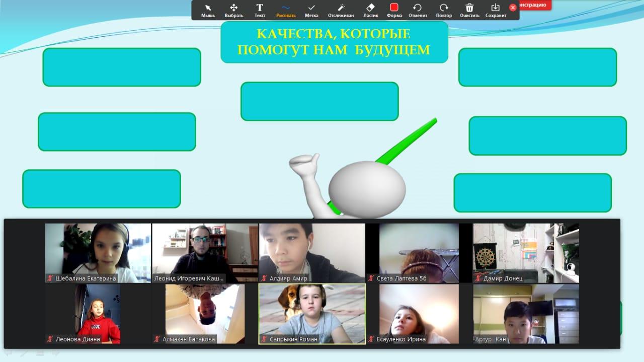Select the Ластик (Eraser) tool
This screenshot has height=362, width=644.
point(370,10)
